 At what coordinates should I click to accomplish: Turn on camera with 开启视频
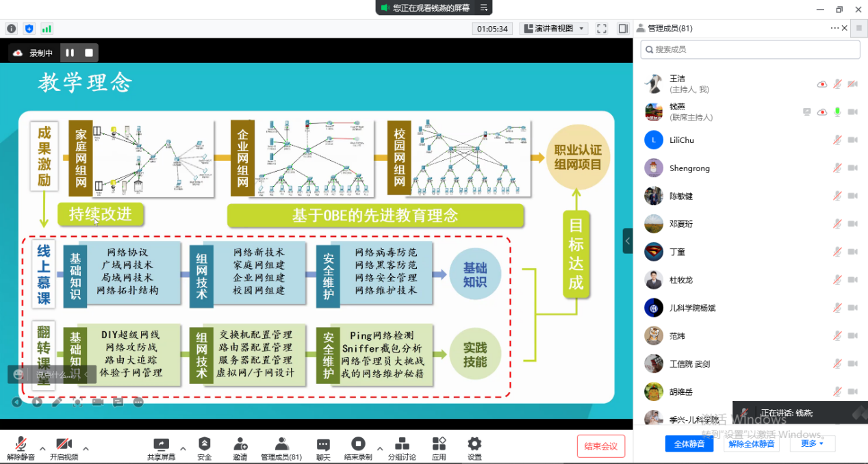64,448
